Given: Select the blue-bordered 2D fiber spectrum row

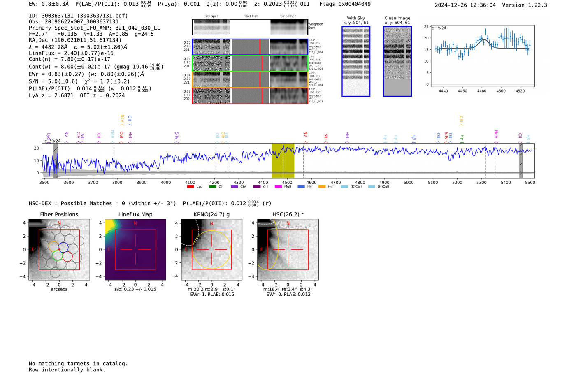Looking at the screenshot, I should click(250, 47).
